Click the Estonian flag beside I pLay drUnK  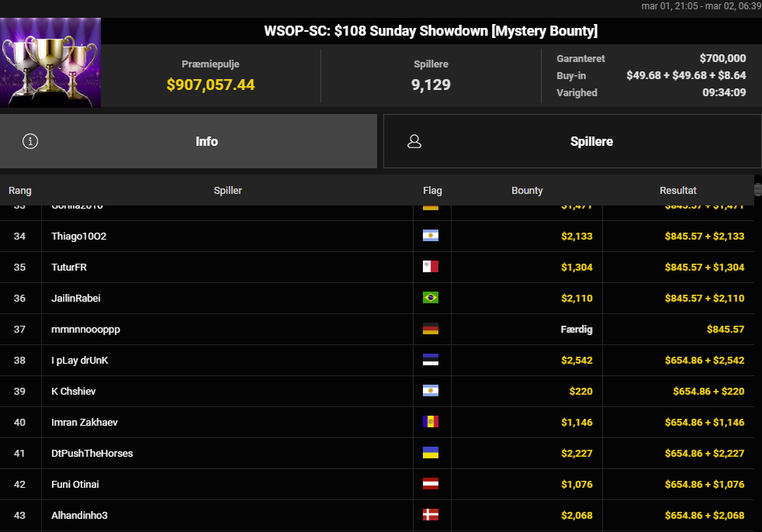pos(430,360)
